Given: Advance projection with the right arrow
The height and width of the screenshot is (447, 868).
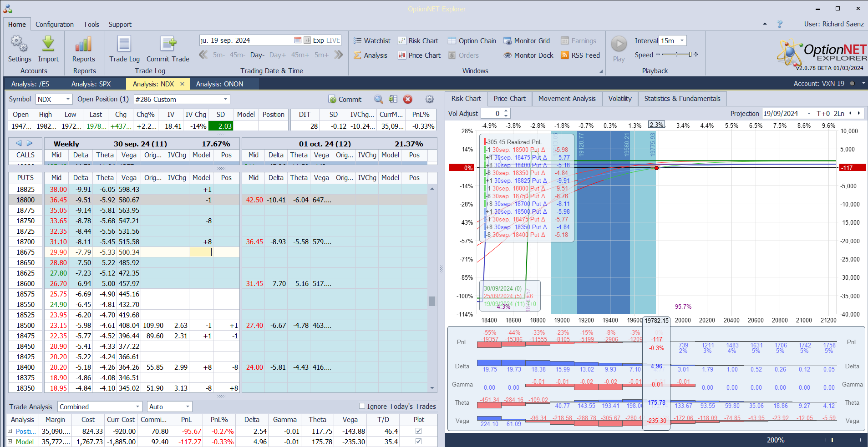Looking at the screenshot, I should (859, 114).
